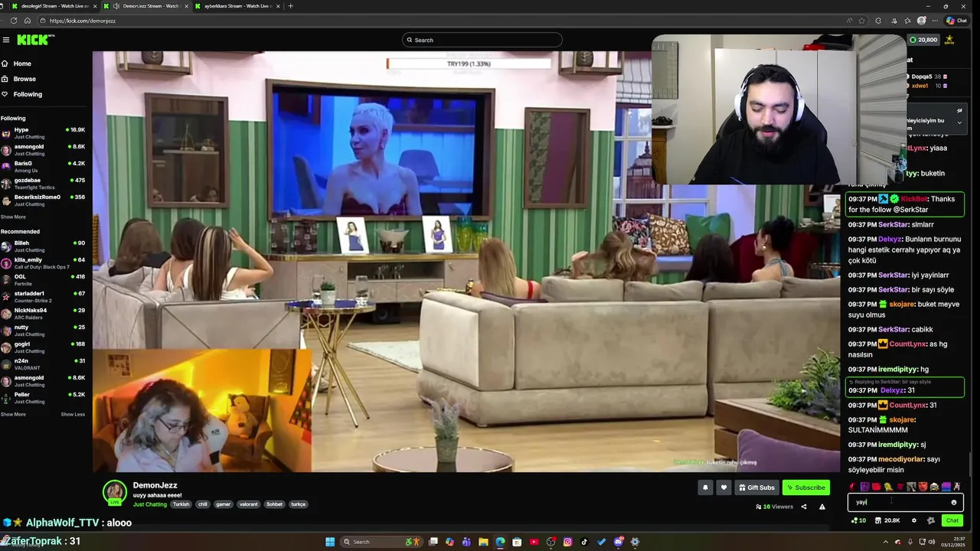
Task: Go to Home in sidebar
Action: (17, 64)
